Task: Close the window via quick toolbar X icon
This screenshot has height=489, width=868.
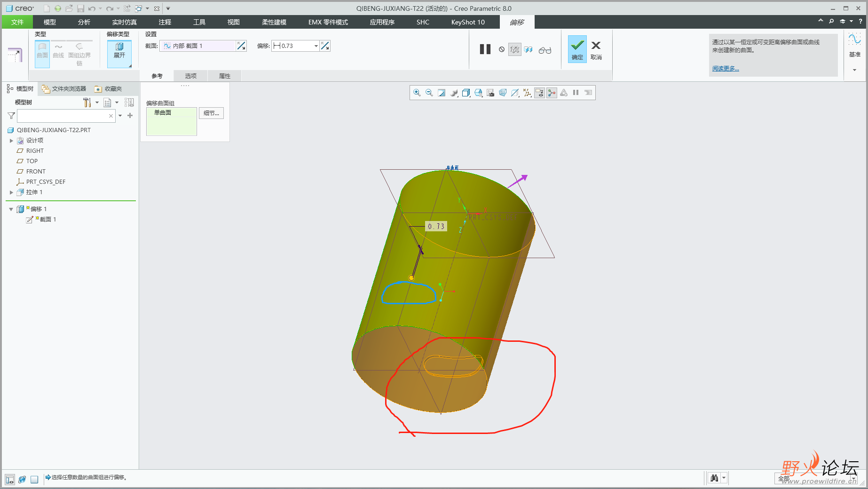Action: click(157, 8)
